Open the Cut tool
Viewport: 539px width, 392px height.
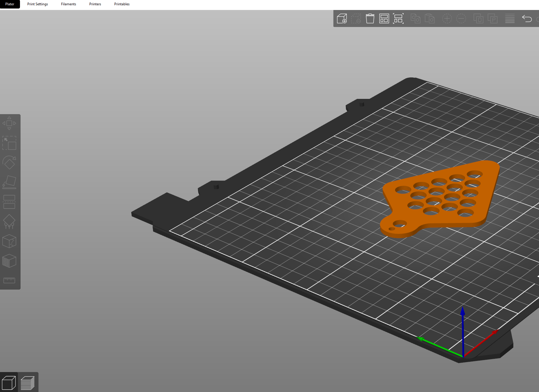(9, 202)
